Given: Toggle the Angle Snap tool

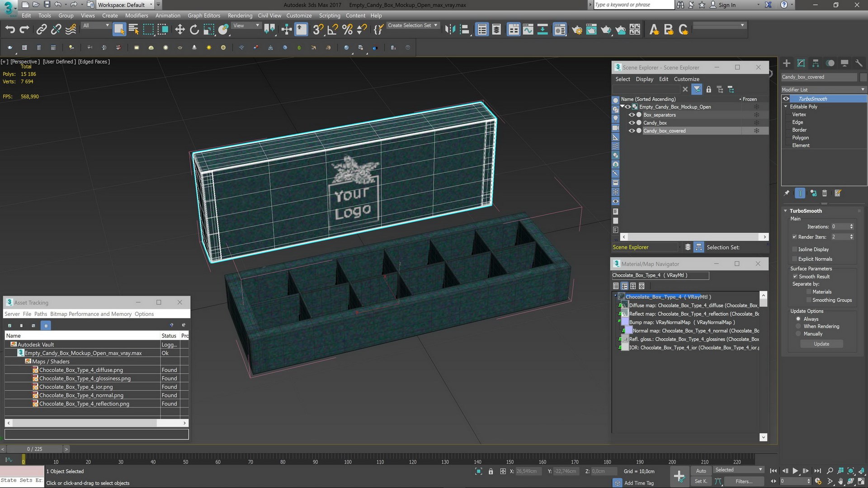Looking at the screenshot, I should (x=333, y=30).
